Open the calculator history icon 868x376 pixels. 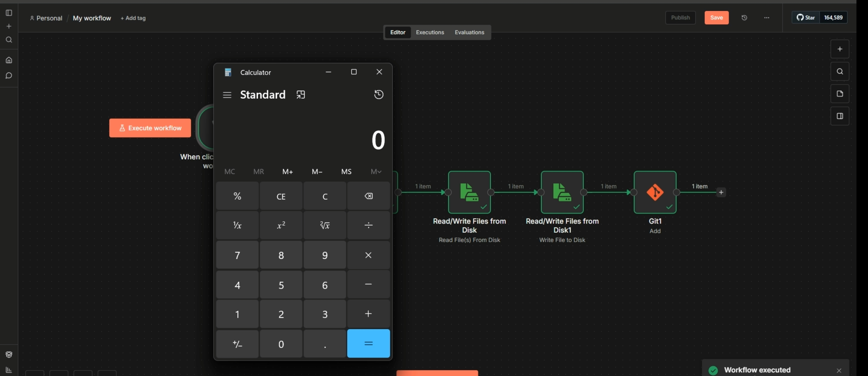(x=378, y=95)
